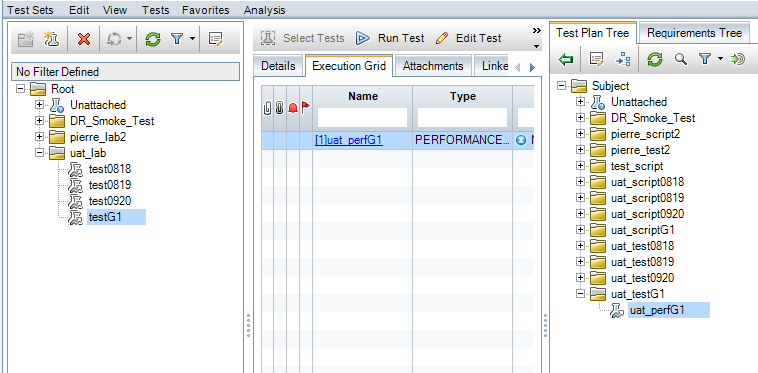
Task: Switch to the Attachments tab
Action: click(x=433, y=66)
